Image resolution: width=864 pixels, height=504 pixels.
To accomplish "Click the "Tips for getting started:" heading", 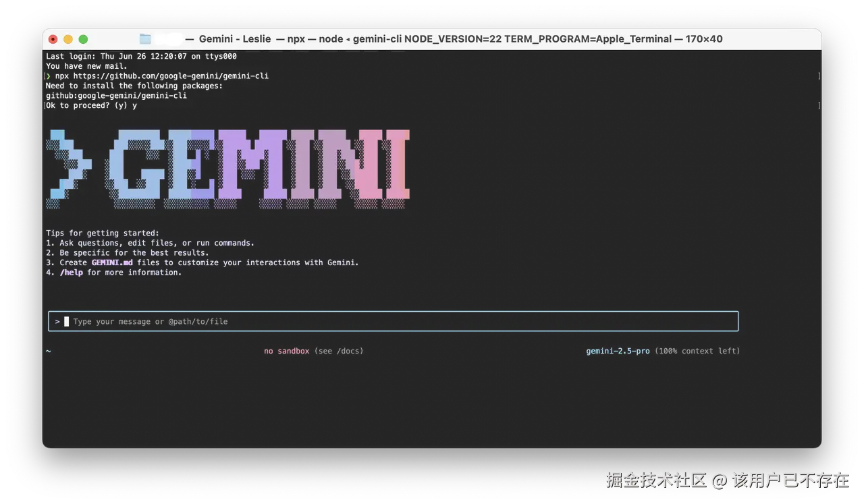I will [103, 233].
